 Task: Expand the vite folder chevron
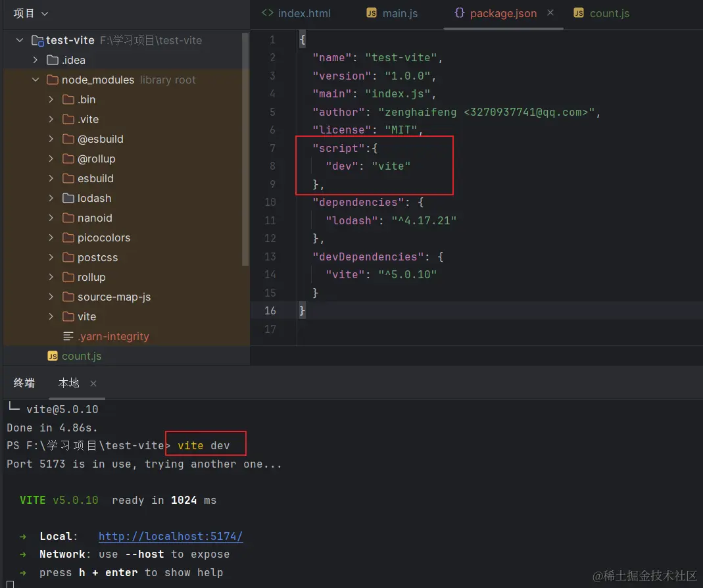coord(51,316)
